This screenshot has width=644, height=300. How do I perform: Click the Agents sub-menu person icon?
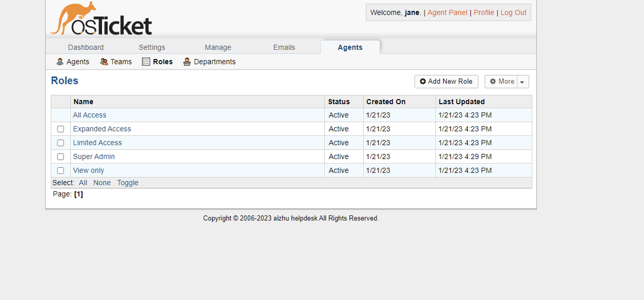[x=60, y=62]
